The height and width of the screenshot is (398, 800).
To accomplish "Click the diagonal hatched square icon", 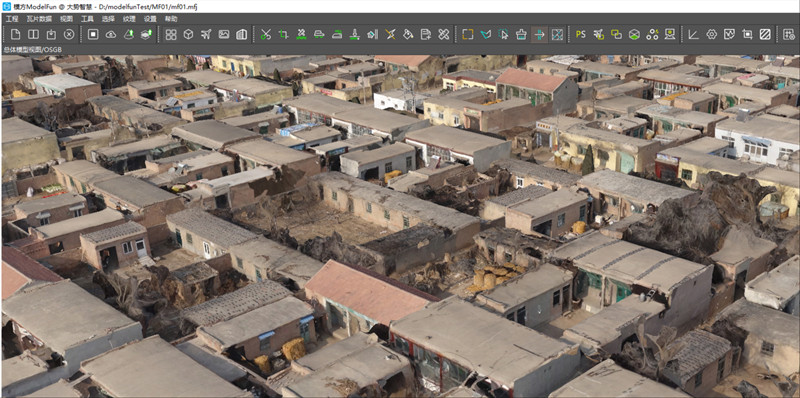I will 765,34.
